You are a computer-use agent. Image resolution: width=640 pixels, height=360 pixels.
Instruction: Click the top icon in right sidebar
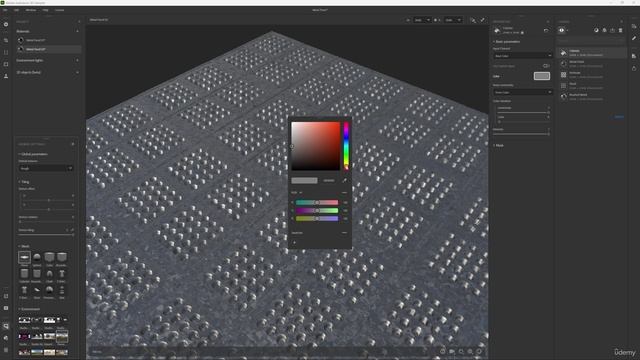(x=634, y=26)
